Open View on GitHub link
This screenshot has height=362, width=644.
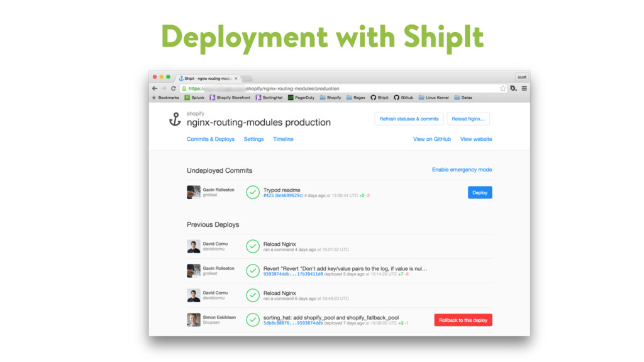[x=431, y=139]
